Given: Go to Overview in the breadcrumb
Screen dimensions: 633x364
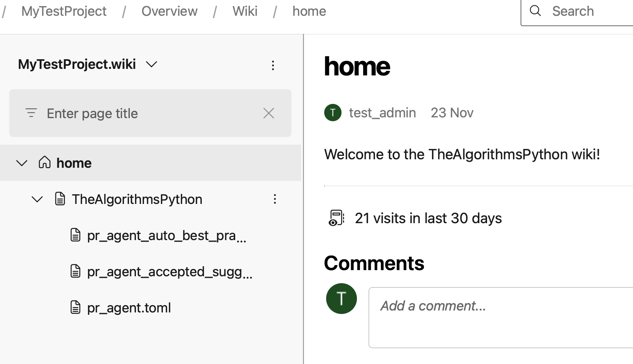Looking at the screenshot, I should (x=169, y=11).
